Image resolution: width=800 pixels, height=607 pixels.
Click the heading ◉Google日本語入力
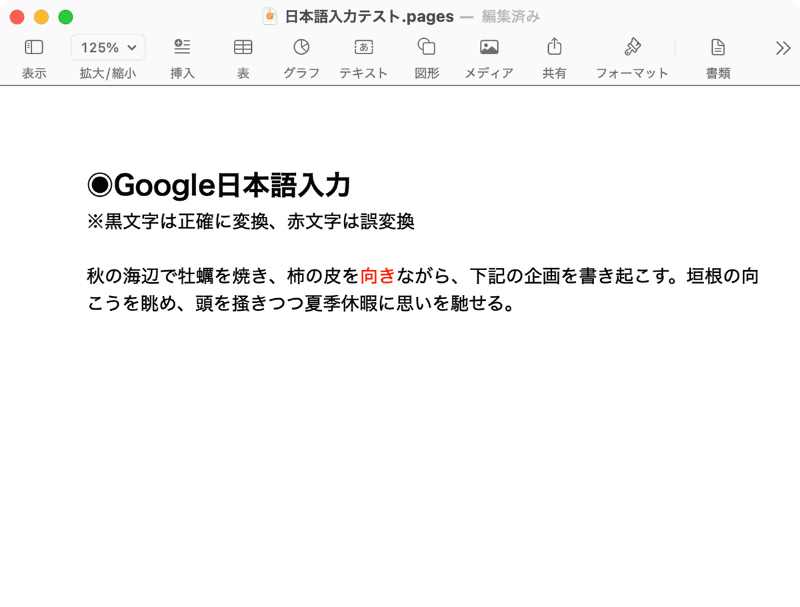pos(219,185)
